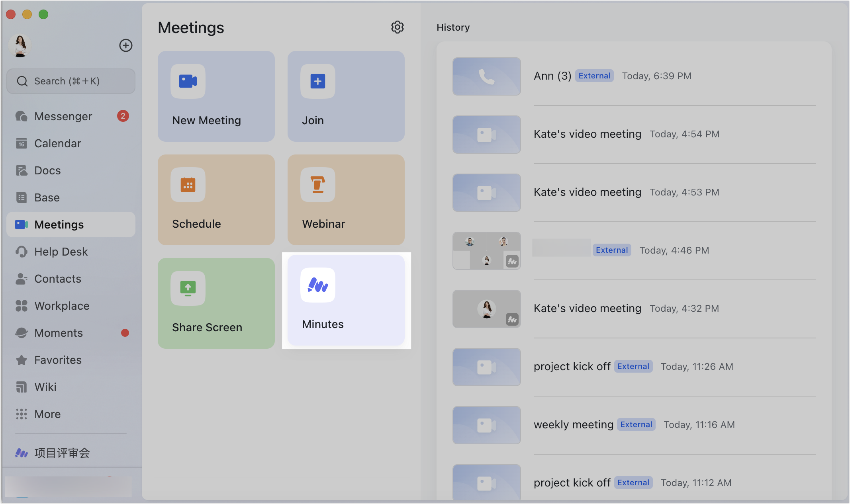
Task: Expand the More section in sidebar
Action: tap(47, 413)
